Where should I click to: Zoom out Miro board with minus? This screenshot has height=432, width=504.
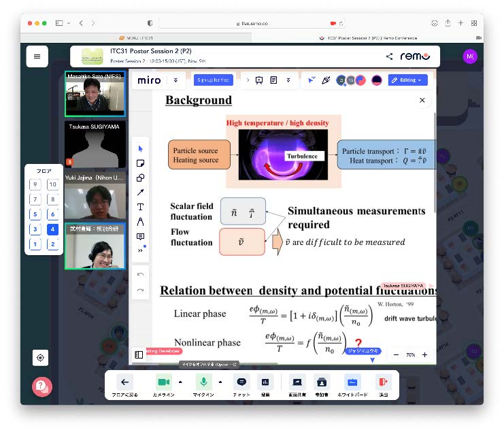tap(396, 355)
